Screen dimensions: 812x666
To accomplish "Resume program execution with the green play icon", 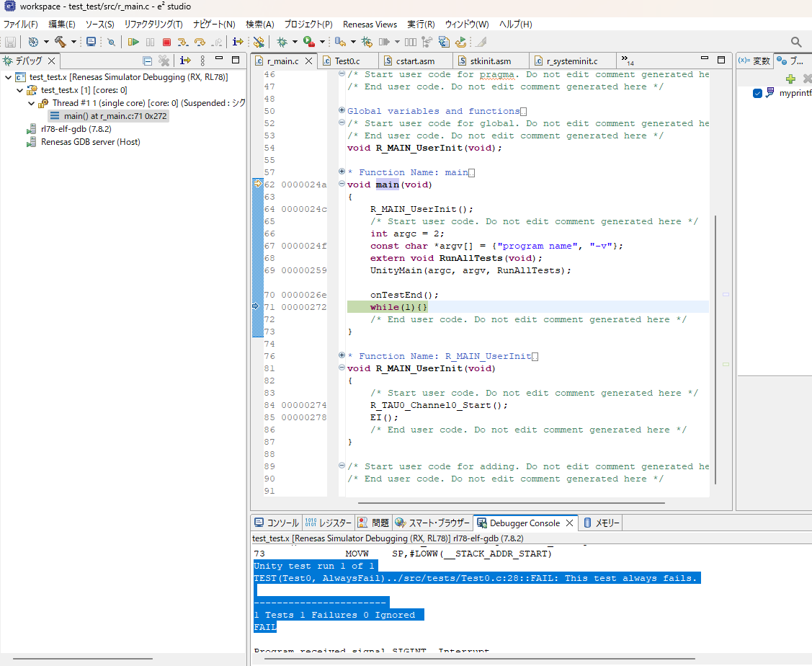I will click(x=134, y=41).
